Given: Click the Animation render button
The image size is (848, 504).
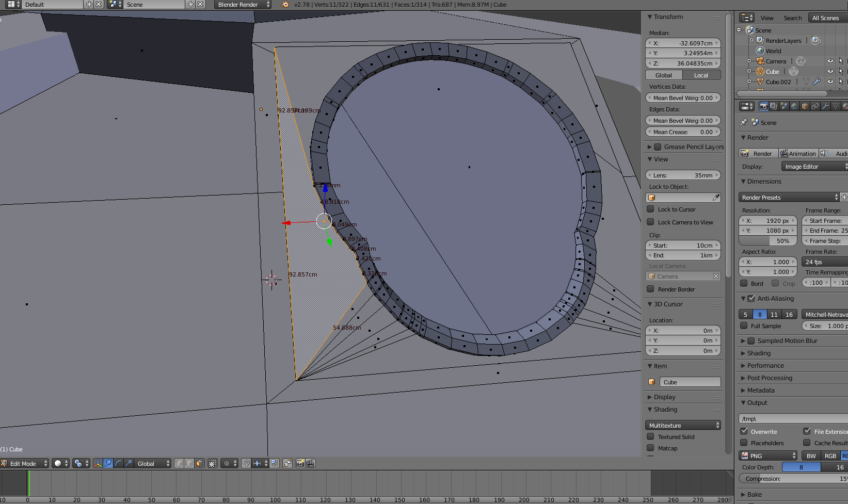Looking at the screenshot, I should 798,153.
